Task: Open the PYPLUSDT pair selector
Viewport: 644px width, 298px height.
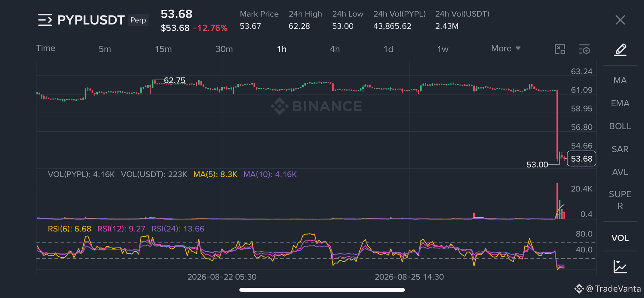Action: pos(91,20)
